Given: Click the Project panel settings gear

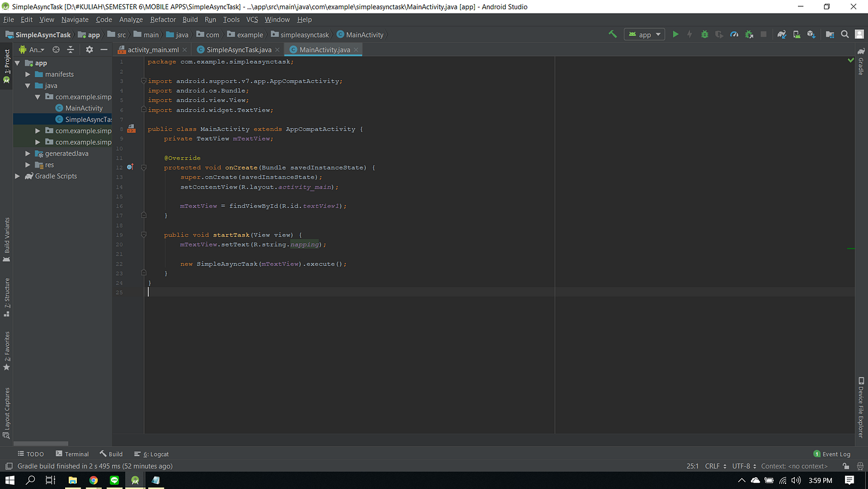Looking at the screenshot, I should tap(89, 50).
